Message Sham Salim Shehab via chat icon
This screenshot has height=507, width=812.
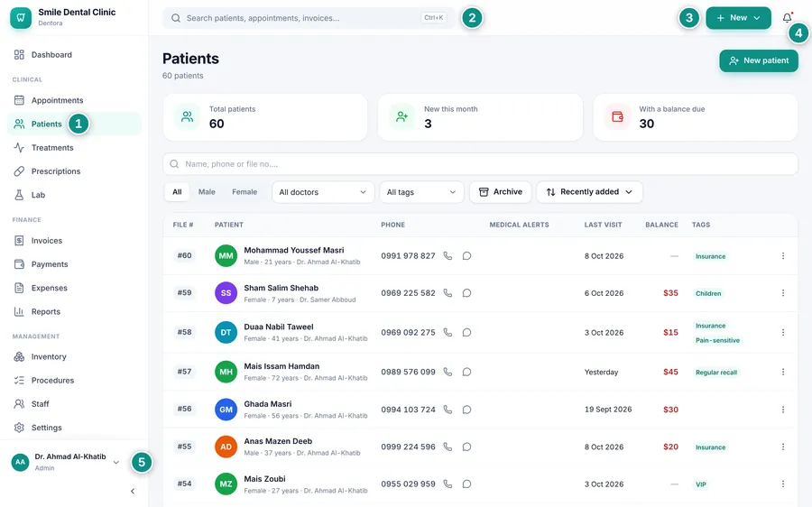466,293
